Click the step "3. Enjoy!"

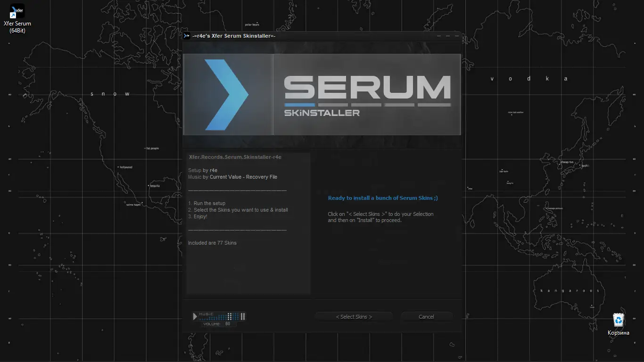pyautogui.click(x=198, y=216)
